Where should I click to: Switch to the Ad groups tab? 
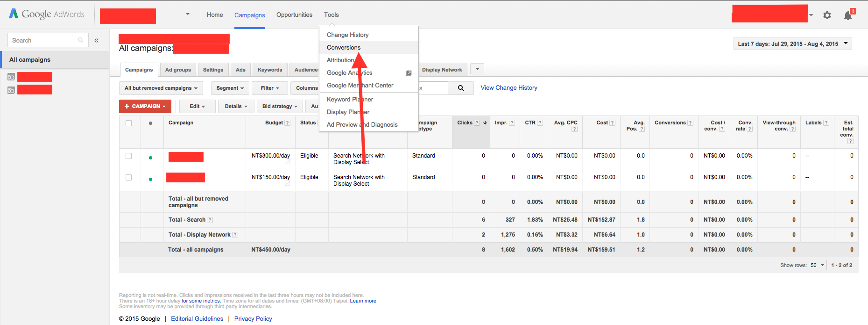click(178, 70)
